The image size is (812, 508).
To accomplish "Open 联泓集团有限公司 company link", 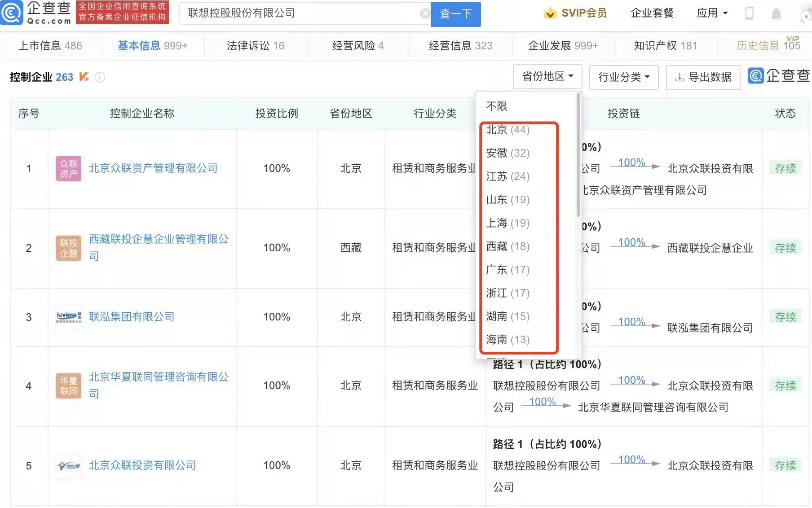I will [x=132, y=317].
